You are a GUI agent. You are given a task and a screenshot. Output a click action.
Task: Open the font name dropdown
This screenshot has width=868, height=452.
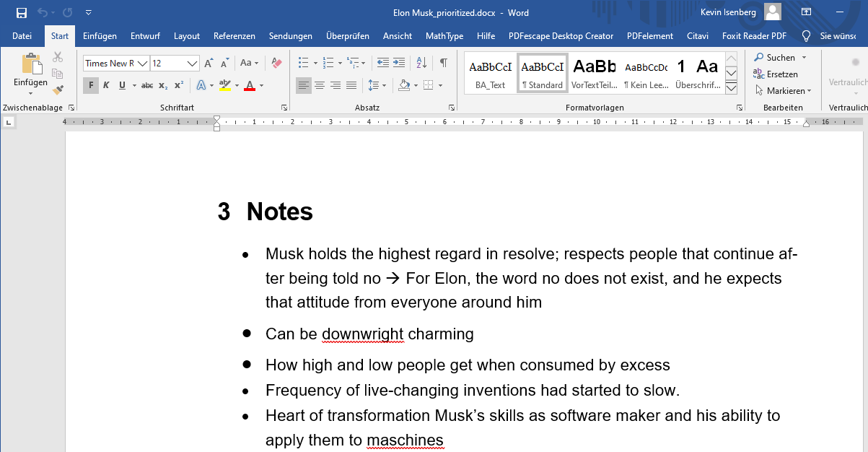142,64
